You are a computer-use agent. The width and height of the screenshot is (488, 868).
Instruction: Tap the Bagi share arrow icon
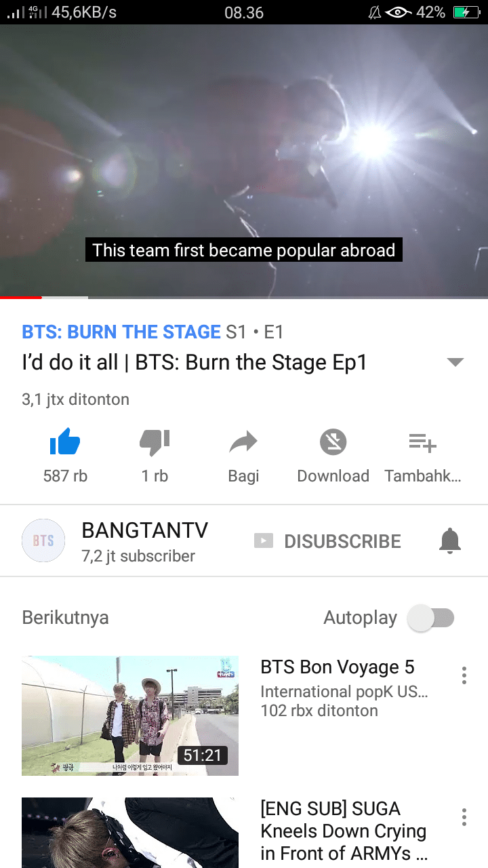tap(243, 443)
